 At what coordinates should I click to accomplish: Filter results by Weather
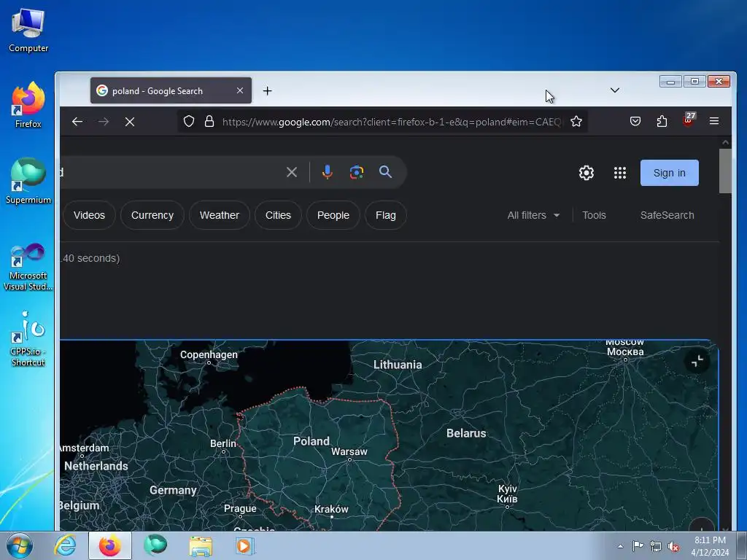(219, 215)
